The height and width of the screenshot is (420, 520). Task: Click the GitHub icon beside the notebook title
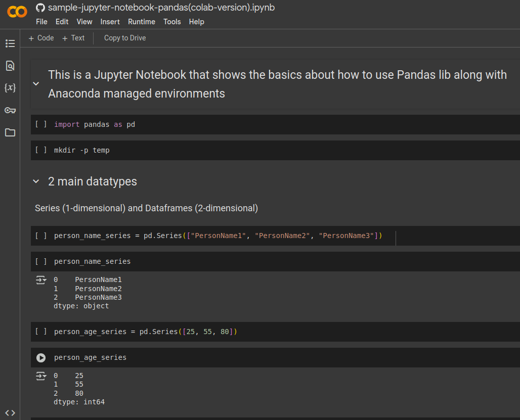(x=40, y=8)
